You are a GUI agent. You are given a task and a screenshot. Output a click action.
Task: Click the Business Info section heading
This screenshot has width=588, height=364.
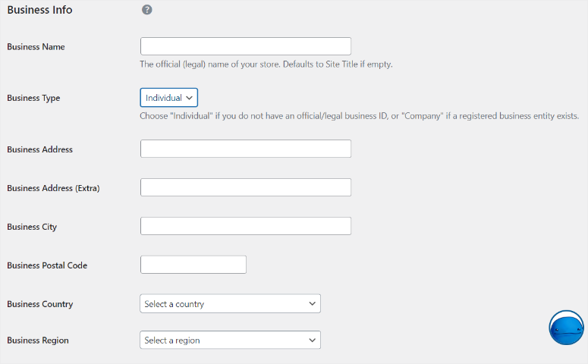[39, 11]
